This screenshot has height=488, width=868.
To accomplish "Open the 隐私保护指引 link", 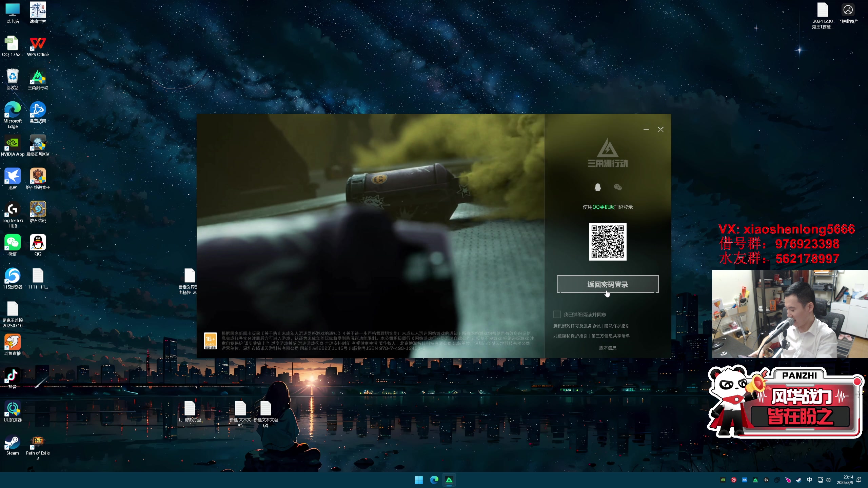I will coord(617,326).
